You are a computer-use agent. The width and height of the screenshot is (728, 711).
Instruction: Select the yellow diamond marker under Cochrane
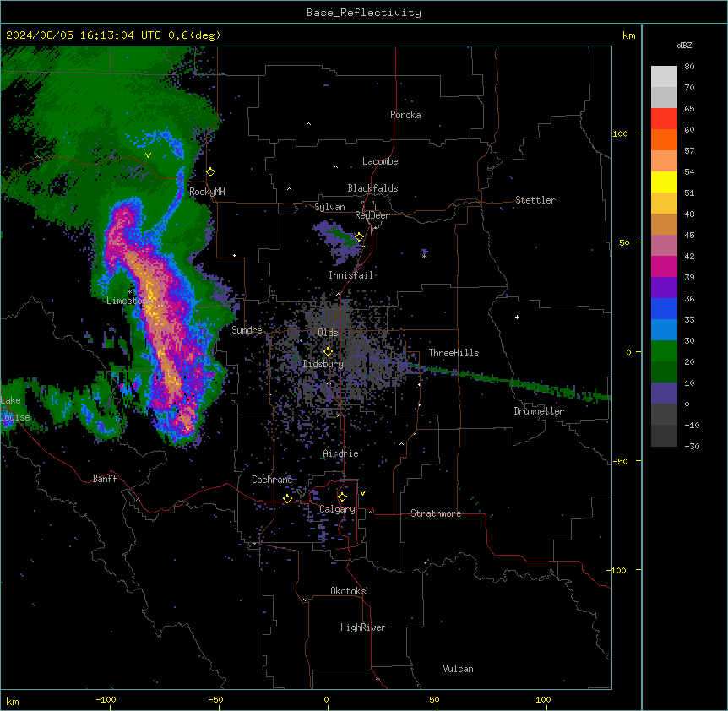(287, 498)
